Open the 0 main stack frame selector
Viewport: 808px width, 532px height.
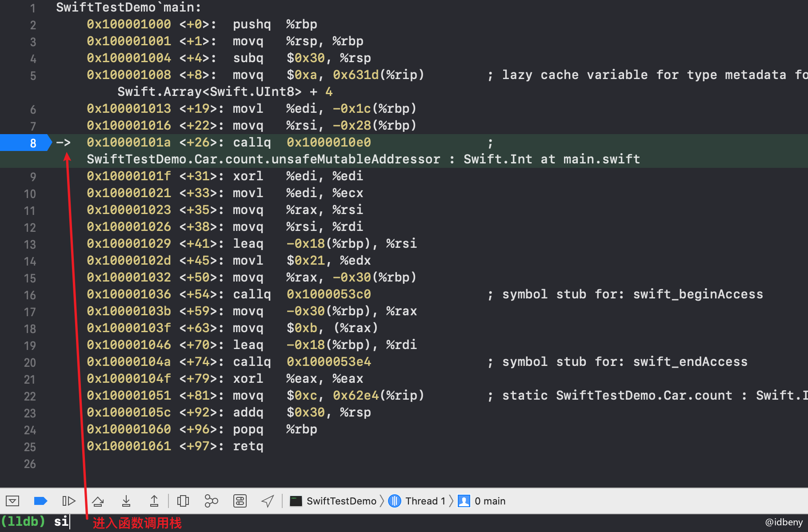coord(482,501)
